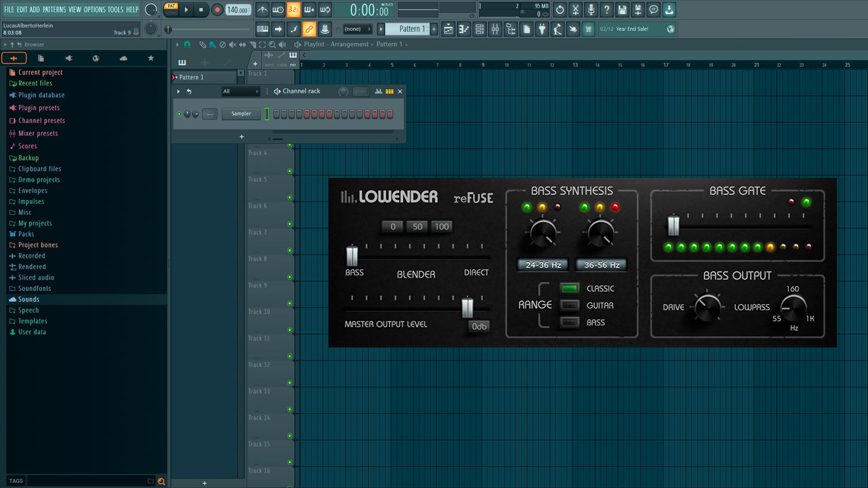Open the channel rack All filter dropdown
Screen dimensions: 868x488
[x=240, y=91]
